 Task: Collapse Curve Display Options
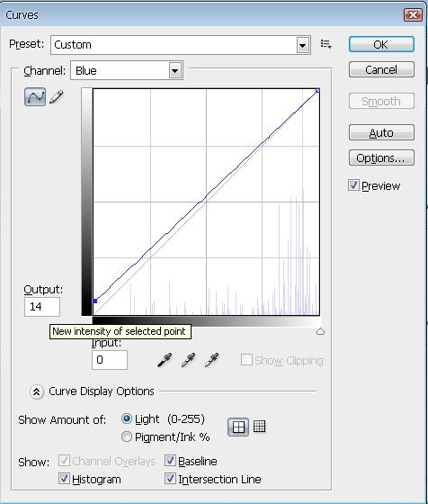[x=37, y=391]
